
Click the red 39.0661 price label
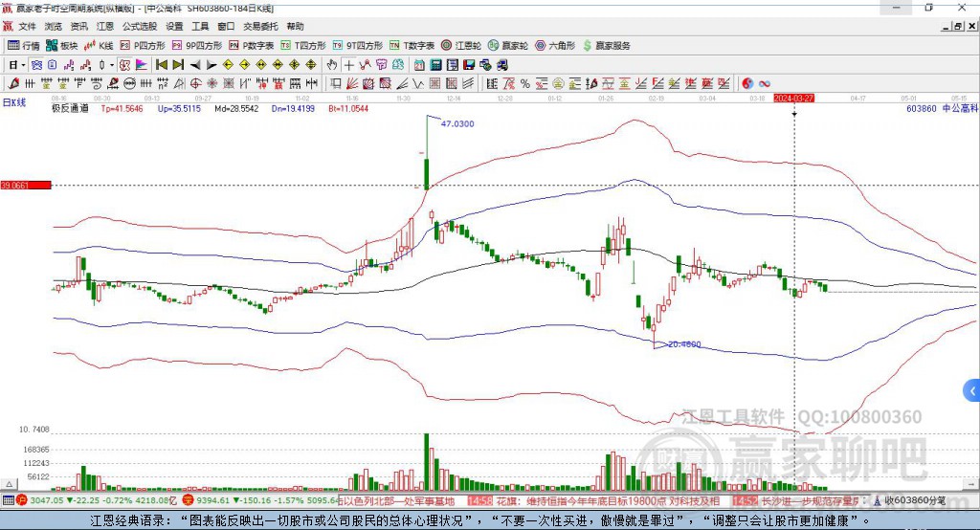[x=26, y=185]
